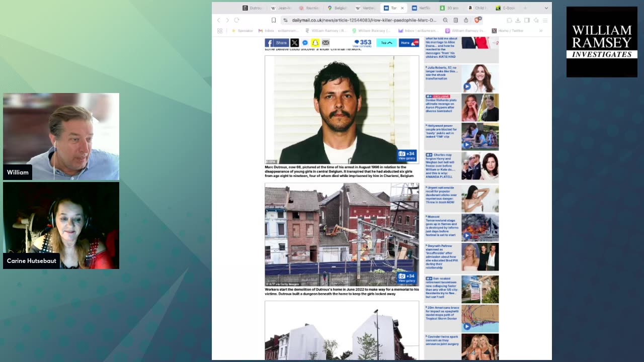Share article on Facebook

coord(277,43)
